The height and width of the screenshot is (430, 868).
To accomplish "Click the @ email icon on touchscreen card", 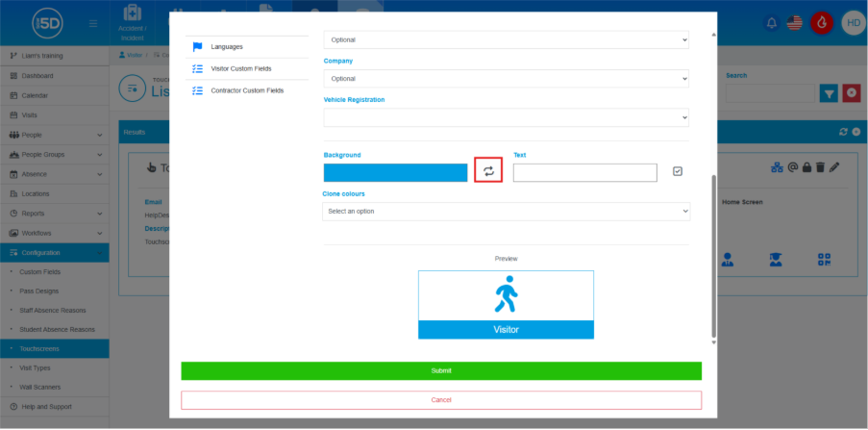I will click(x=793, y=166).
